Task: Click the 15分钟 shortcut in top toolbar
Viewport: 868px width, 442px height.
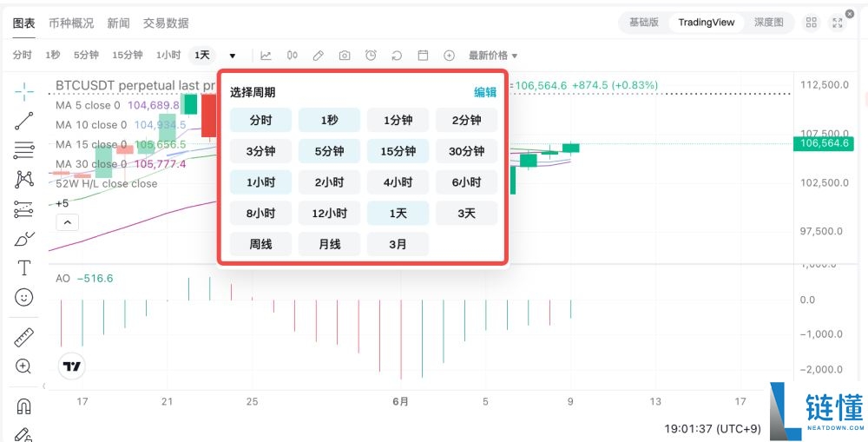Action: [x=128, y=56]
